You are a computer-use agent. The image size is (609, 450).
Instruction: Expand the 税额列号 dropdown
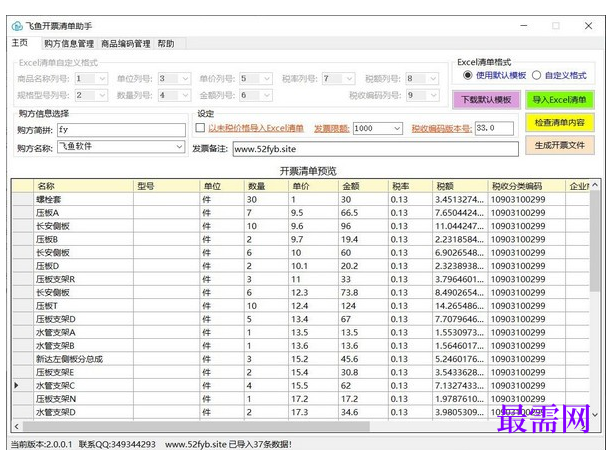(433, 79)
